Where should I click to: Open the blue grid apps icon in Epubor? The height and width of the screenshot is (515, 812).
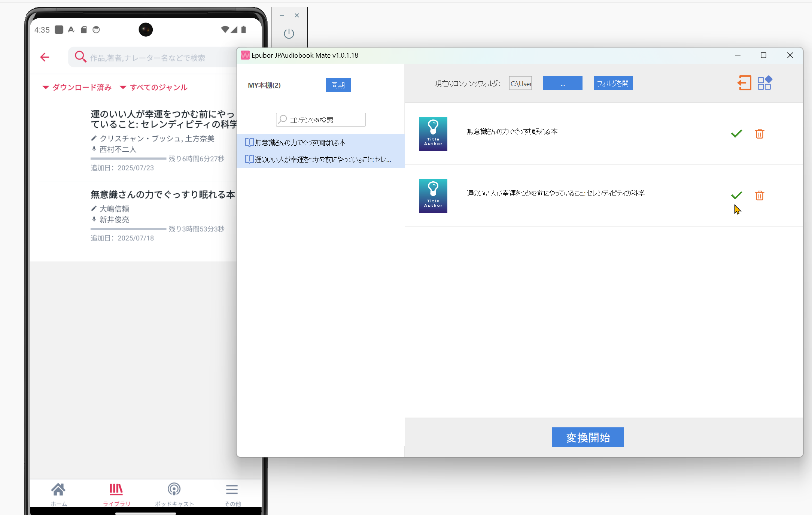764,83
